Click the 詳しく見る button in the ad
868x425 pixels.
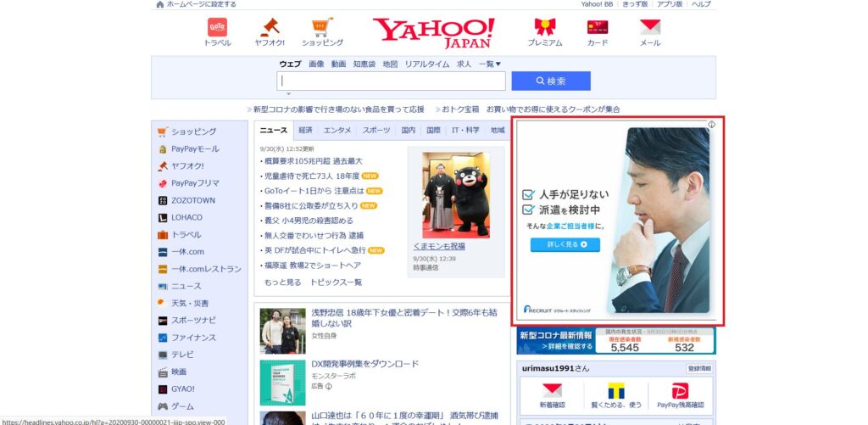[x=565, y=244]
